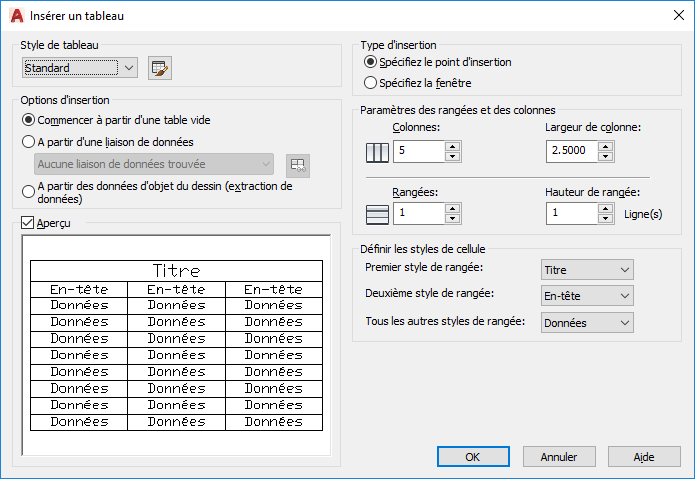
Task: Choose 'Spécifiez la fenêtre' insertion type
Action: pos(371,83)
